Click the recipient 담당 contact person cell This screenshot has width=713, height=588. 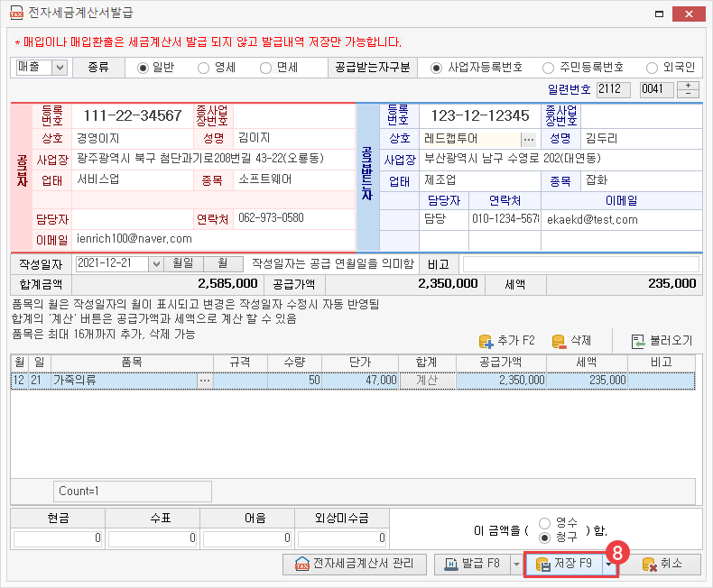click(x=444, y=220)
